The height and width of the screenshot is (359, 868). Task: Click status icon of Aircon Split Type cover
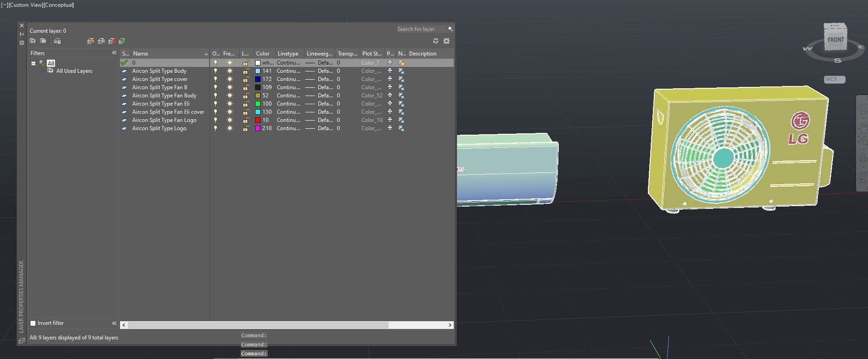pos(124,79)
